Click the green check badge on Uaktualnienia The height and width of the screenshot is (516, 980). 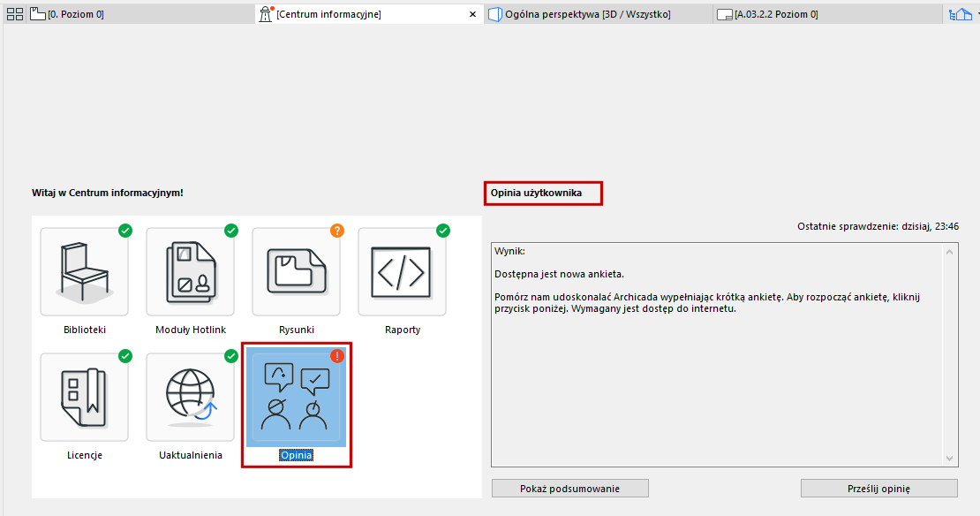(x=231, y=356)
